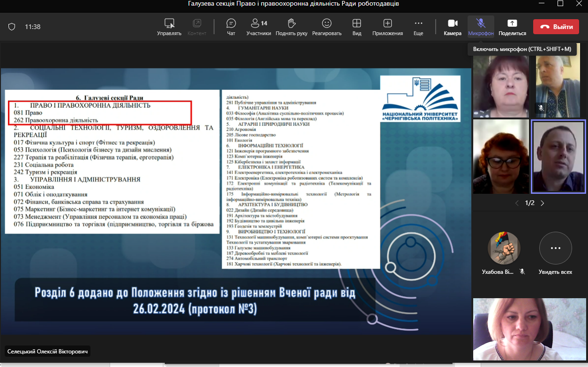Open the Чат (Chat) panel
This screenshot has width=588, height=367.
coord(231,23)
